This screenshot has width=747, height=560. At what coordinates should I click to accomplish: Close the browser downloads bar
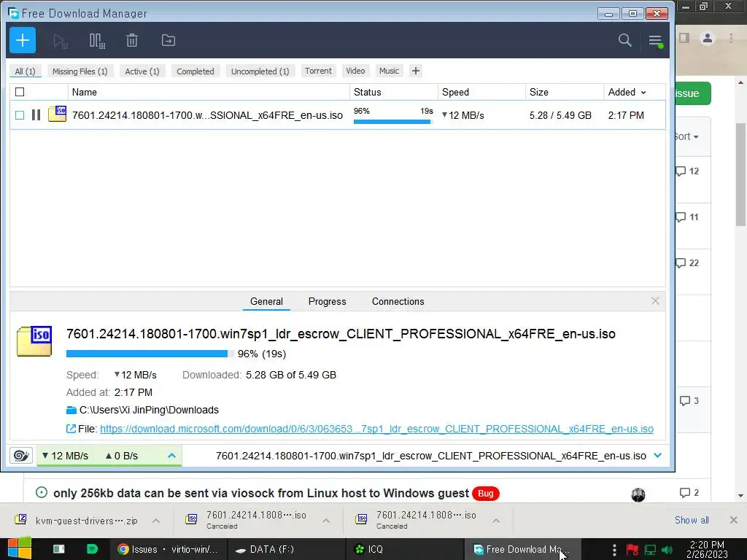(x=734, y=520)
